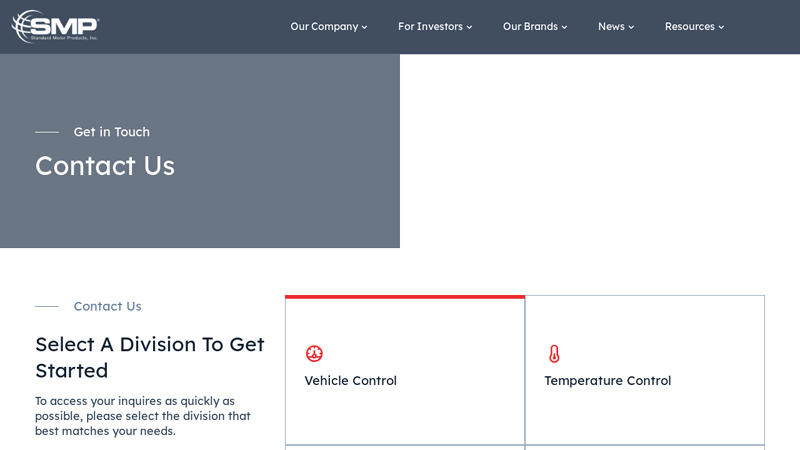Select the Our Brands menu item

coord(530,26)
